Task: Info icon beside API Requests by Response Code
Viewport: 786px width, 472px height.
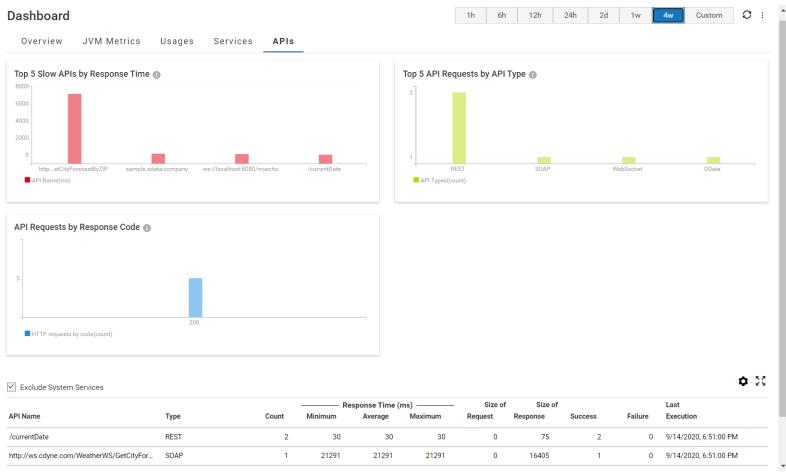Action: click(147, 227)
